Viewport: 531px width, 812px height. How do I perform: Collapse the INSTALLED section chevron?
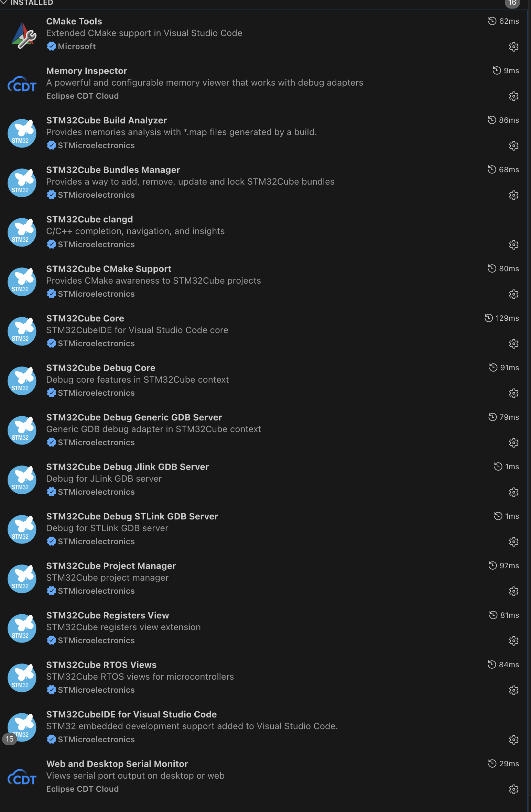[x=4, y=2]
